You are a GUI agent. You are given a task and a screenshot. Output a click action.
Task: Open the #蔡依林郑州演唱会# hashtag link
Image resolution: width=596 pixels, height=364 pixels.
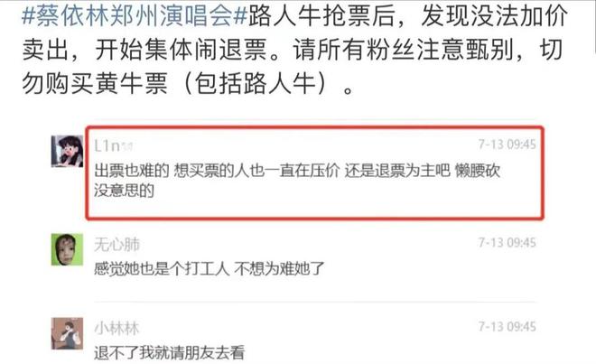[135, 15]
